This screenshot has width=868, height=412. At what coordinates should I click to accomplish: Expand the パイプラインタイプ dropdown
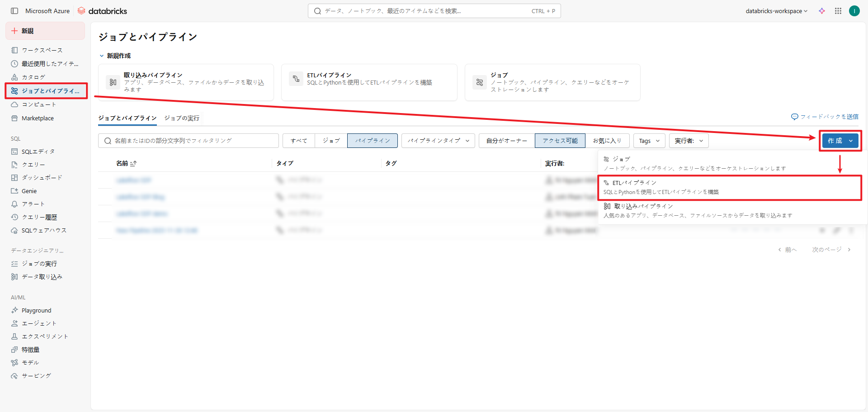tap(438, 141)
